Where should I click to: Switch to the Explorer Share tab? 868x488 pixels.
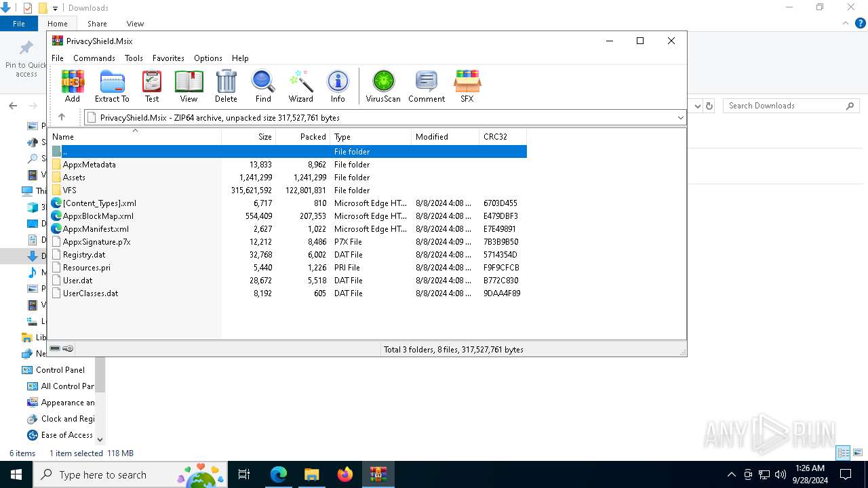pyautogui.click(x=97, y=24)
